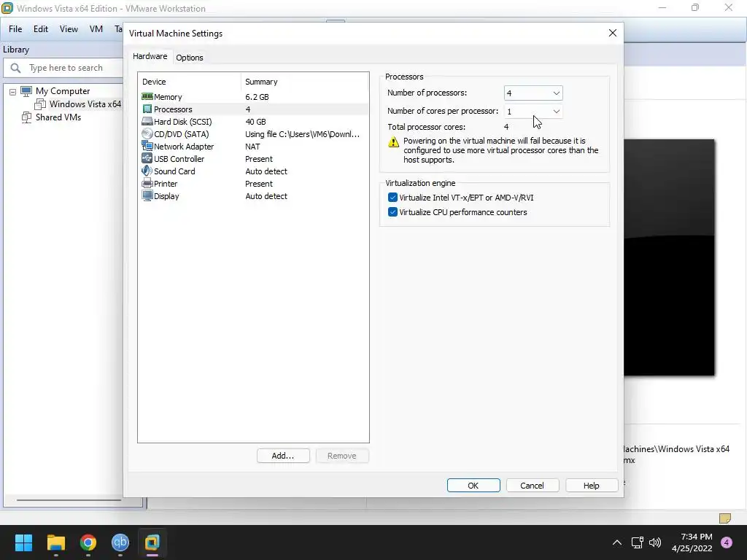
Task: Click the Cancel button
Action: (x=532, y=485)
